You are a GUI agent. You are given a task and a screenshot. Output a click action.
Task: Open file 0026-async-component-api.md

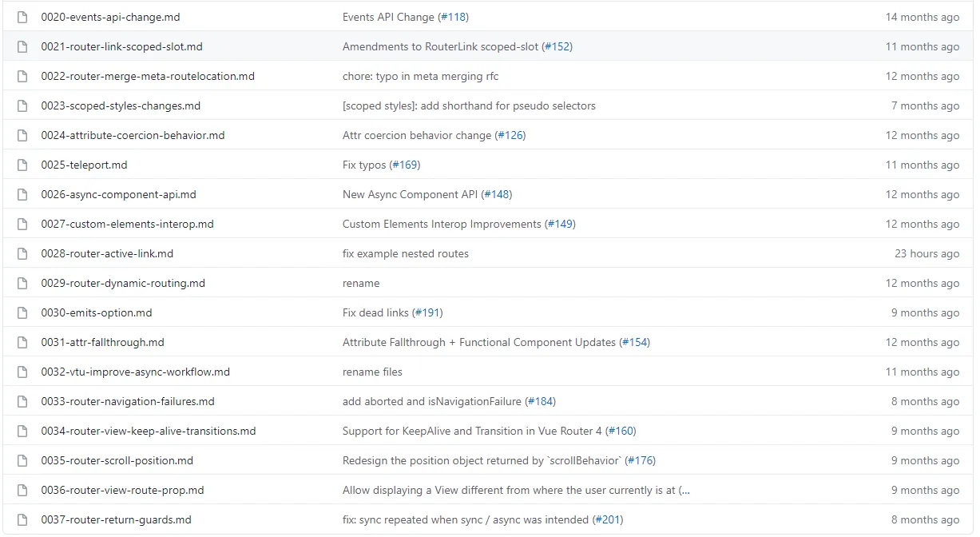[119, 194]
